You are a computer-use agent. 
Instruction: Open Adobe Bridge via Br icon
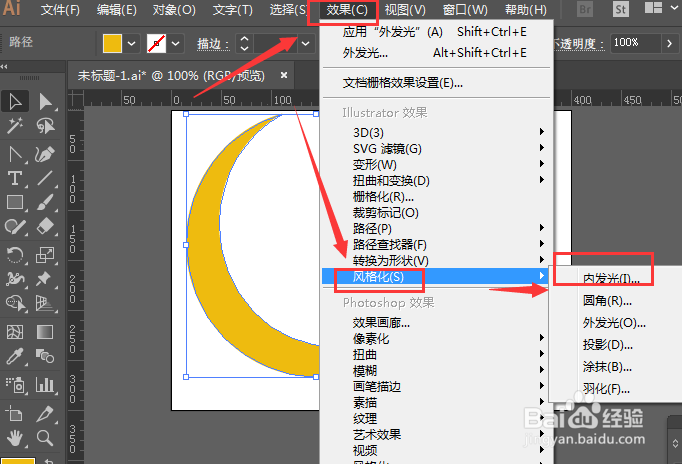585,9
